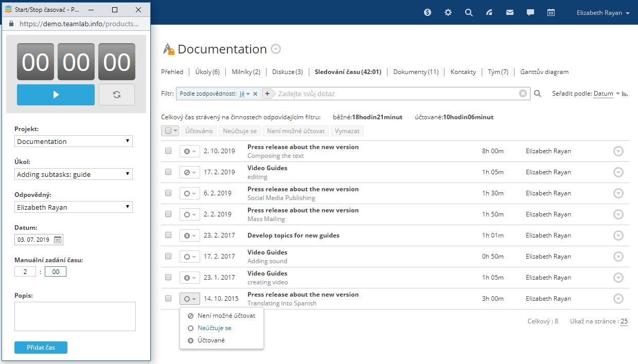Check the box for the Video Guides editing entry

pos(168,172)
